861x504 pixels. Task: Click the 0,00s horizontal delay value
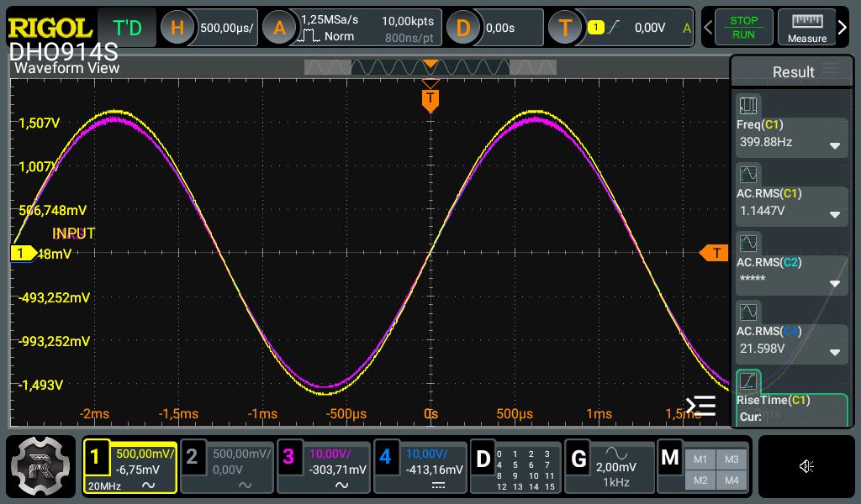pyautogui.click(x=499, y=28)
